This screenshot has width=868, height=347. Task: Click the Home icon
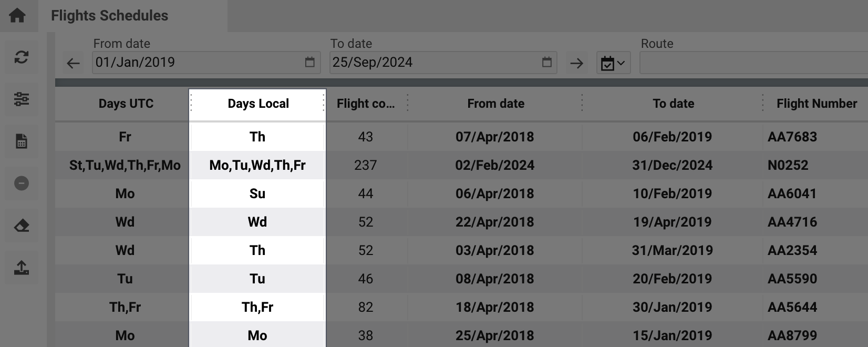click(x=17, y=15)
